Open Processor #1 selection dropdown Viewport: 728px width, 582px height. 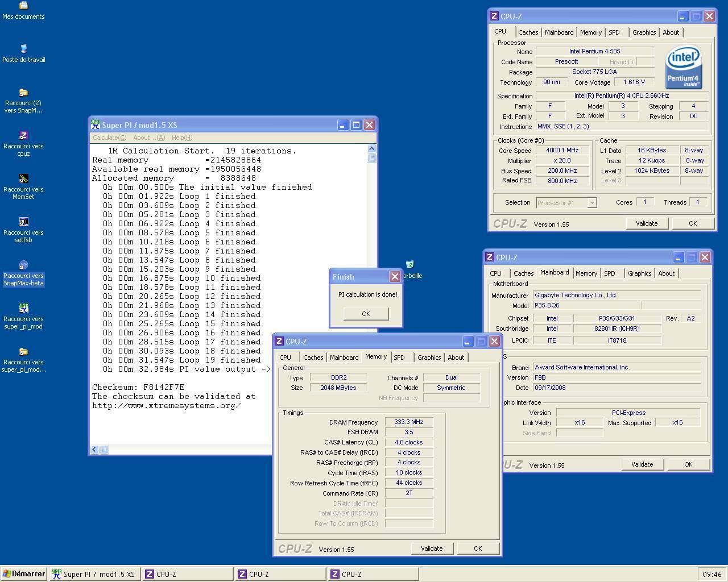(566, 203)
